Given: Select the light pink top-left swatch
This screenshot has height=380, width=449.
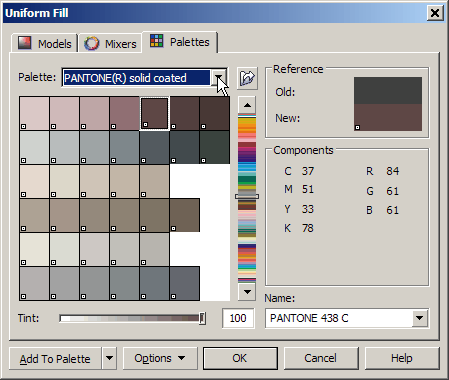Looking at the screenshot, I should tap(34, 113).
